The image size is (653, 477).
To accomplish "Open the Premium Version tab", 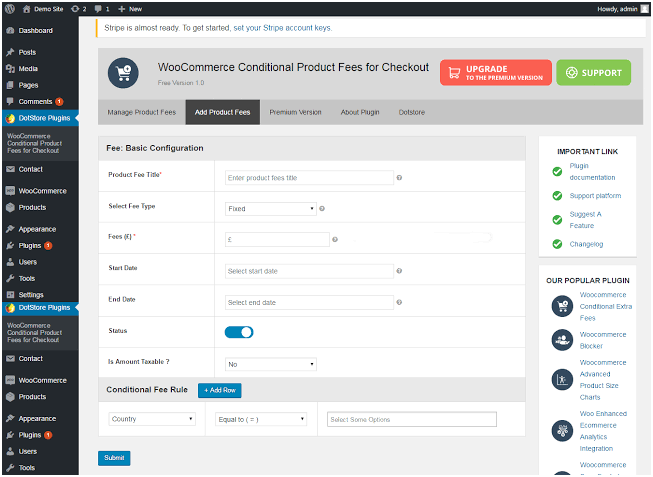I will (295, 112).
